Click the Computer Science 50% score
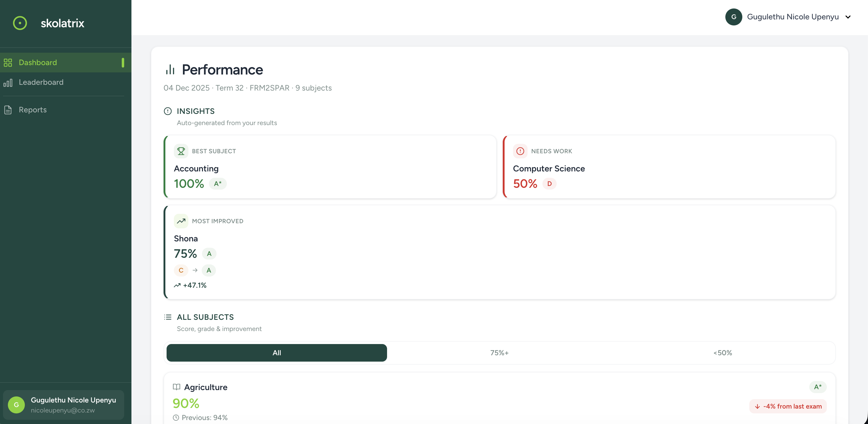The image size is (868, 424). click(525, 184)
